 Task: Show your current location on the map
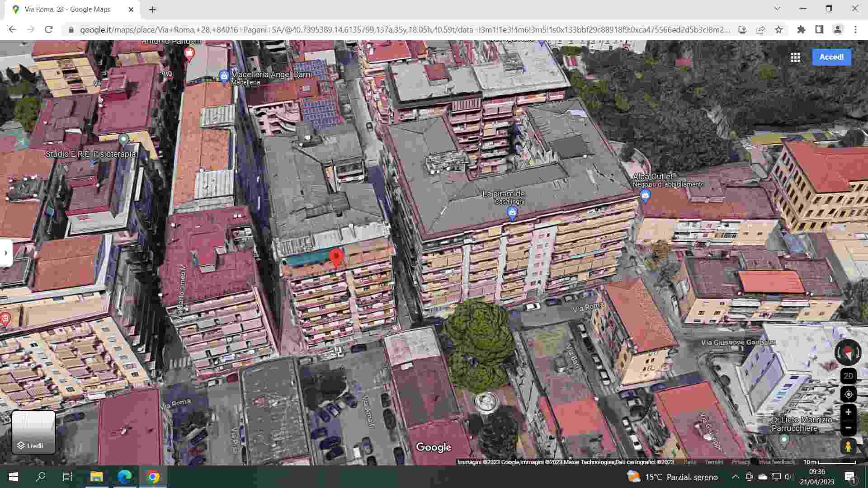point(848,394)
